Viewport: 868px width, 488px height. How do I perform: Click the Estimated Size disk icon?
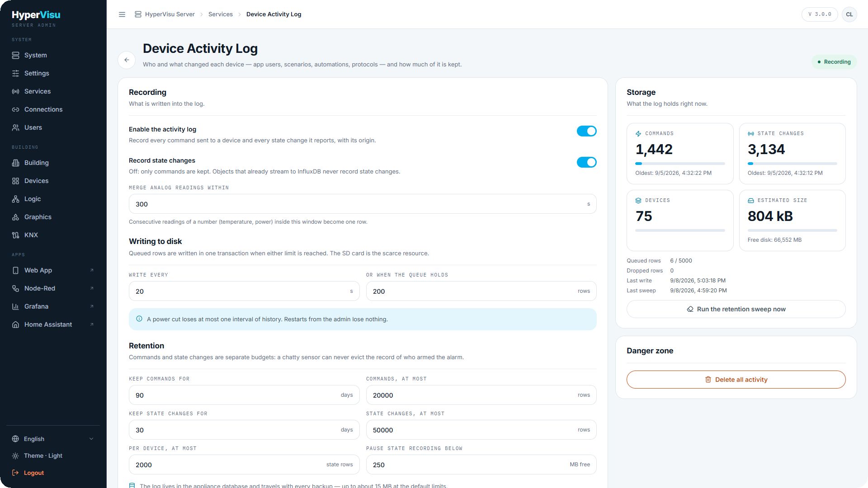[751, 201]
